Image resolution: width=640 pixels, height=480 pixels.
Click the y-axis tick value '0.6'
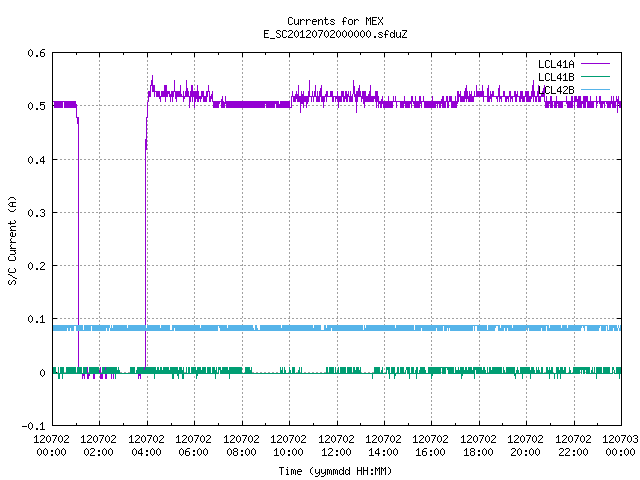[36, 53]
